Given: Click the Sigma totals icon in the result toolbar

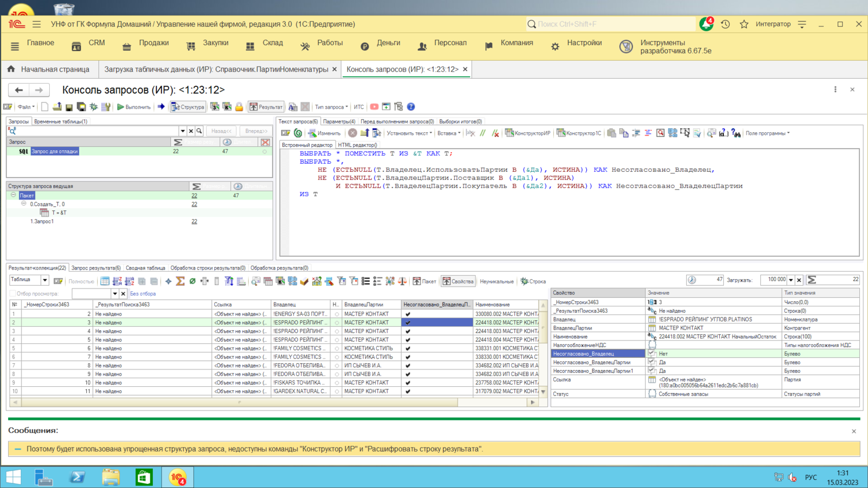Looking at the screenshot, I should point(181,281).
